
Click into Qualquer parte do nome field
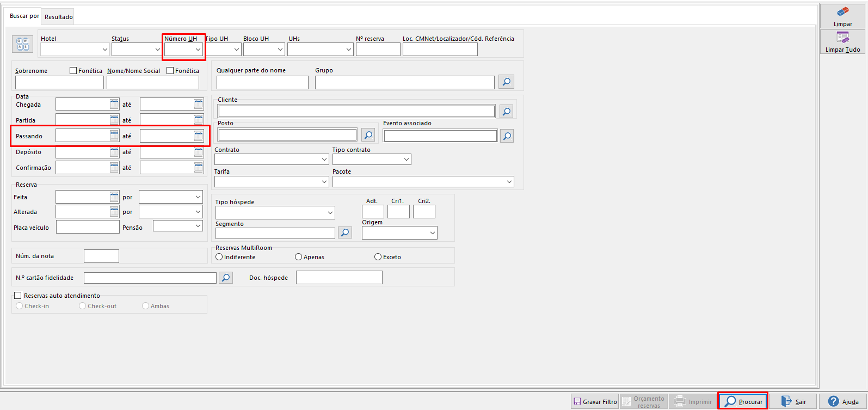pyautogui.click(x=262, y=82)
